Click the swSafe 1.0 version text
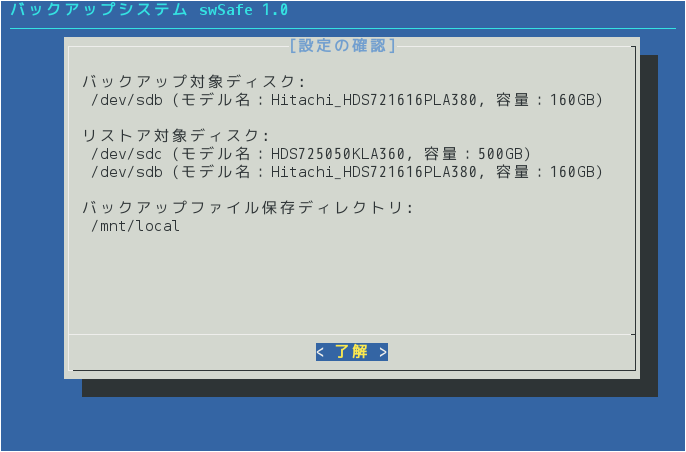 click(x=244, y=9)
